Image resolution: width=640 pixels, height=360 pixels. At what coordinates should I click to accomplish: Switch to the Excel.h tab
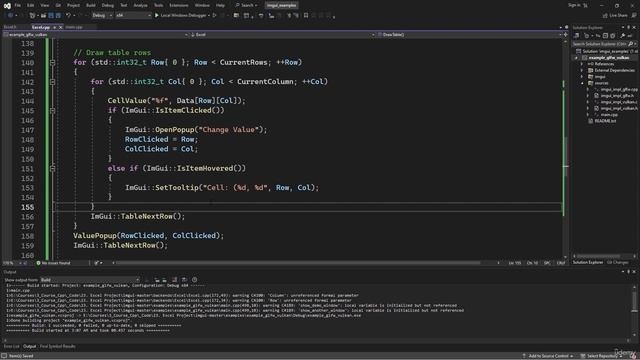click(x=10, y=27)
